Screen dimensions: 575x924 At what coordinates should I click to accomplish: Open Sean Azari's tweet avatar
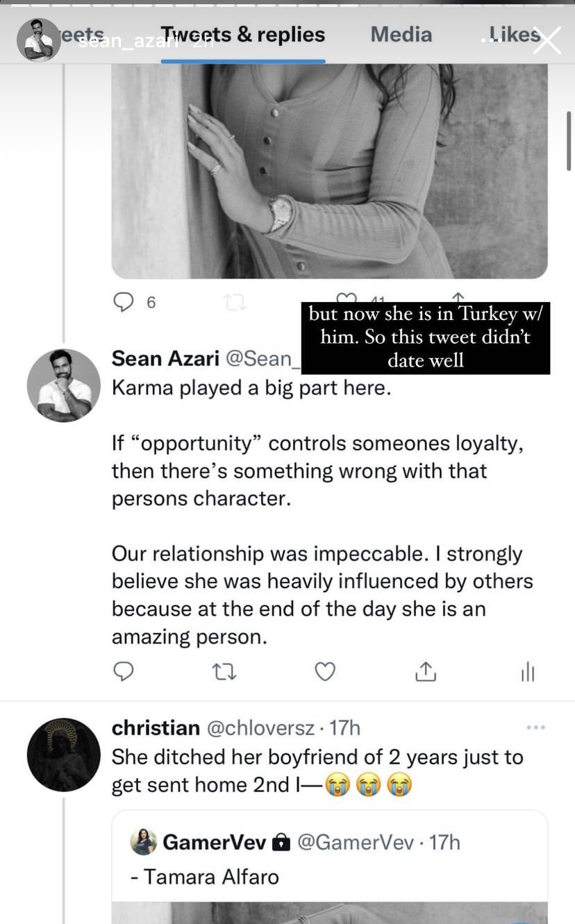point(63,385)
